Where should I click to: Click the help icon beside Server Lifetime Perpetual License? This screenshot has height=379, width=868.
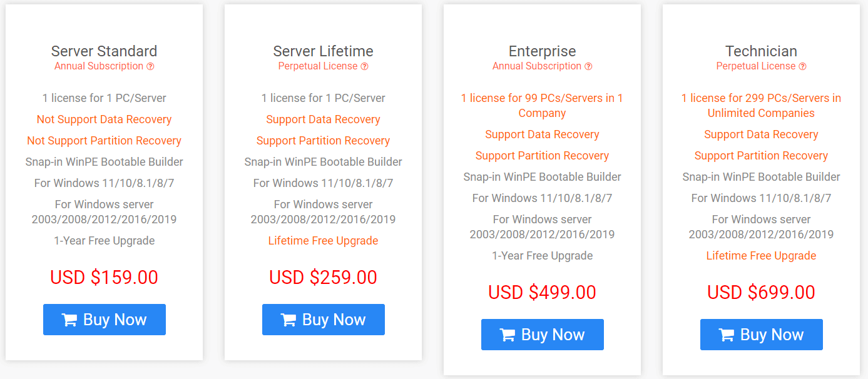pyautogui.click(x=364, y=66)
